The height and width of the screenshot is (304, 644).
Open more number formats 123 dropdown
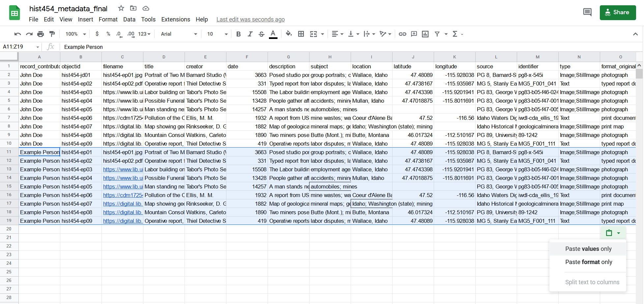144,34
